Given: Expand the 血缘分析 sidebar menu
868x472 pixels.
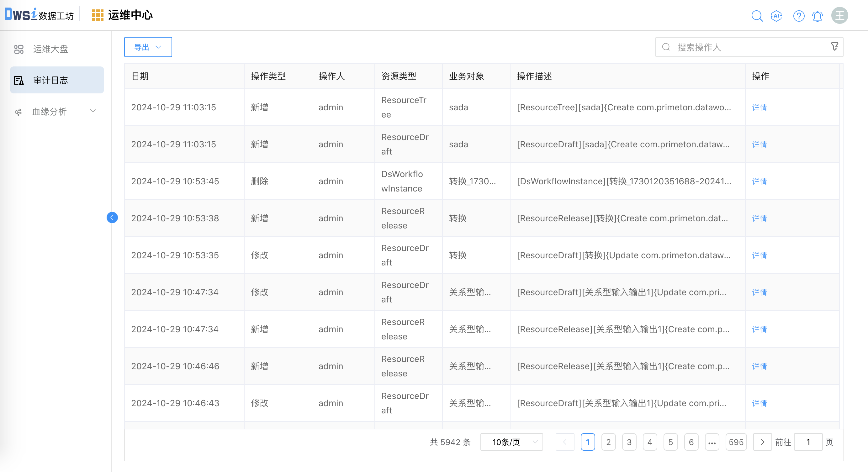Looking at the screenshot, I should (x=57, y=112).
